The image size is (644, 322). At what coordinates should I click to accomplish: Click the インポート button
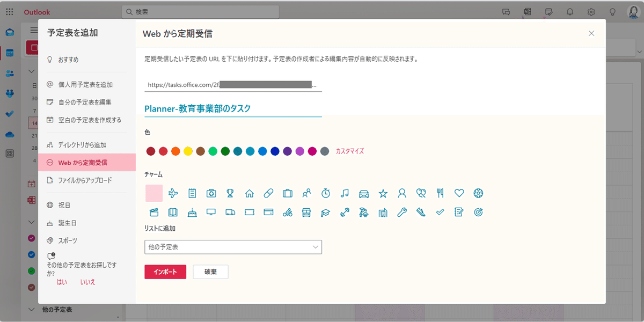point(165,272)
